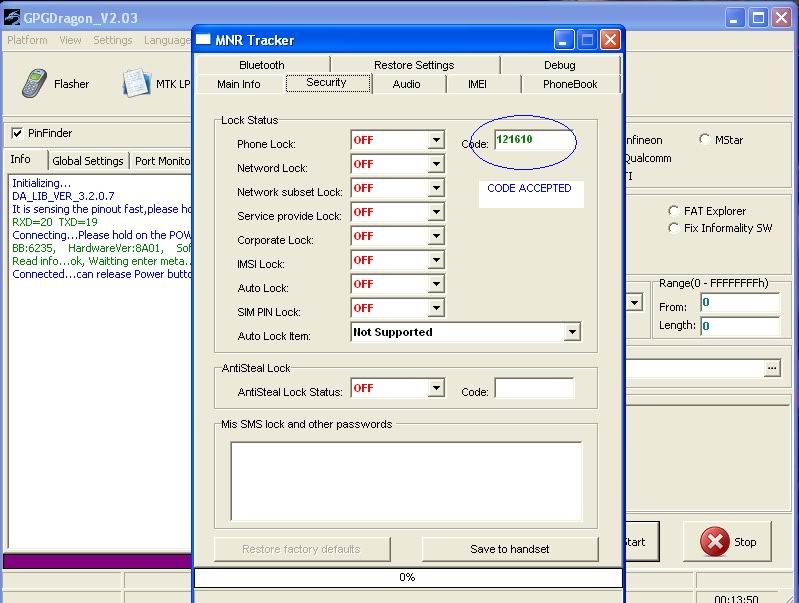
Task: Open the Language menu in GPGDragon
Action: click(x=167, y=40)
